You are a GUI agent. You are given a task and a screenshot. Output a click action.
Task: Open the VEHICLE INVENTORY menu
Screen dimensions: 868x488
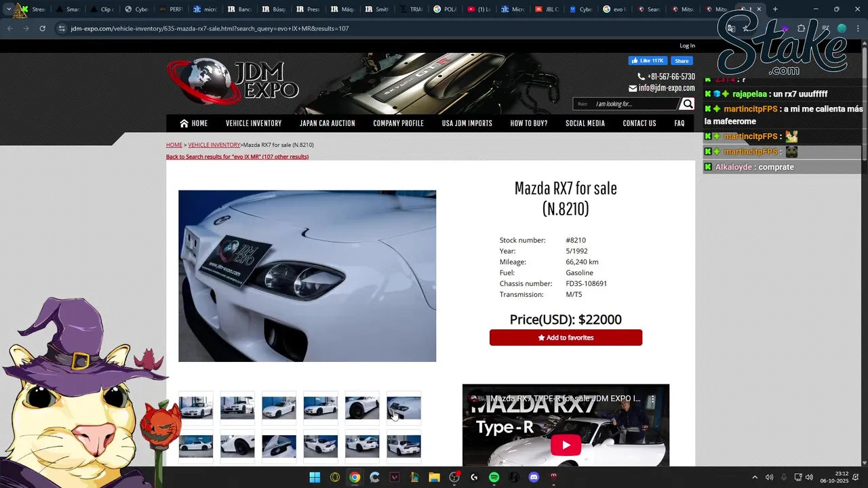(254, 123)
